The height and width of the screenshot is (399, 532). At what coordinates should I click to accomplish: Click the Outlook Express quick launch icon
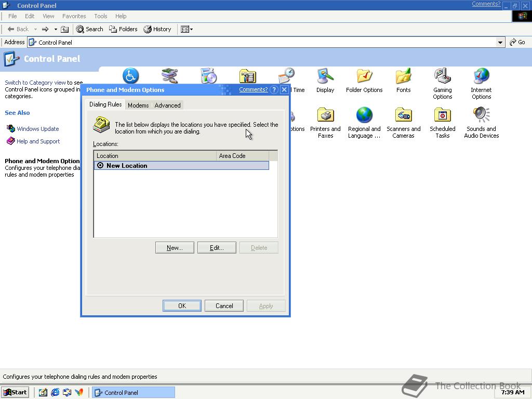point(67,392)
